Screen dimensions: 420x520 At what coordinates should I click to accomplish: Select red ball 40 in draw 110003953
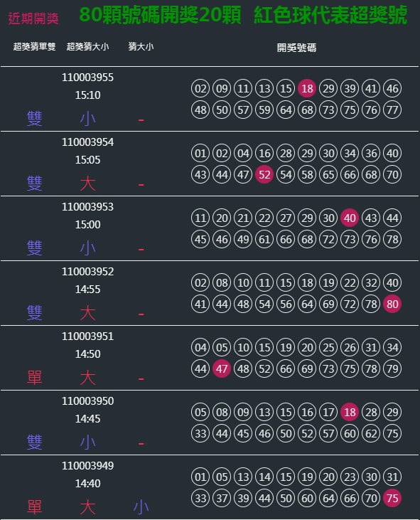click(350, 218)
